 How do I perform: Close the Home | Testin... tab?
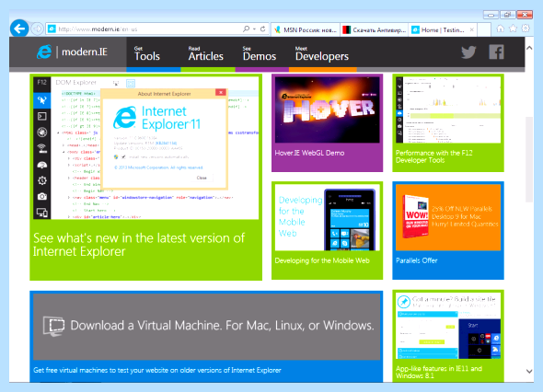(471, 29)
